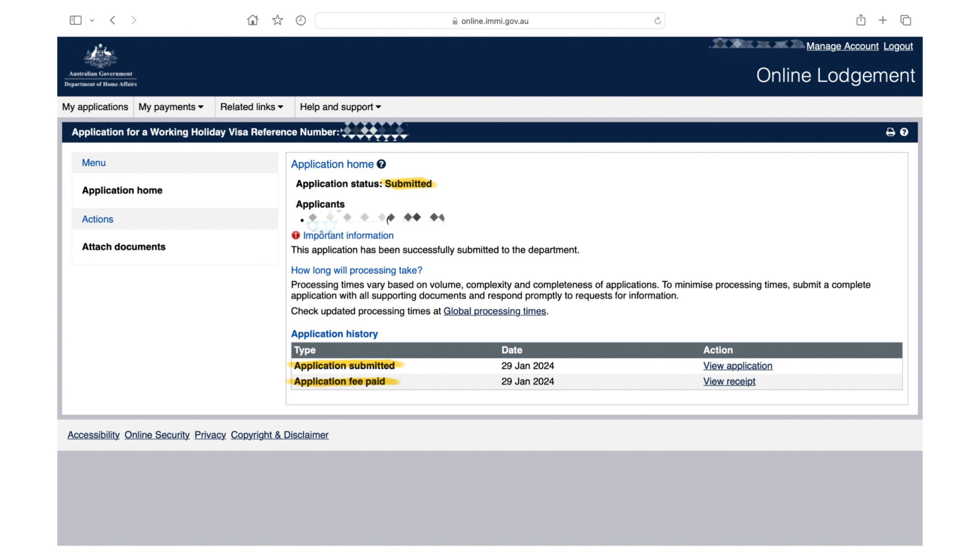
Task: Select Attach documents in side menu
Action: 124,247
